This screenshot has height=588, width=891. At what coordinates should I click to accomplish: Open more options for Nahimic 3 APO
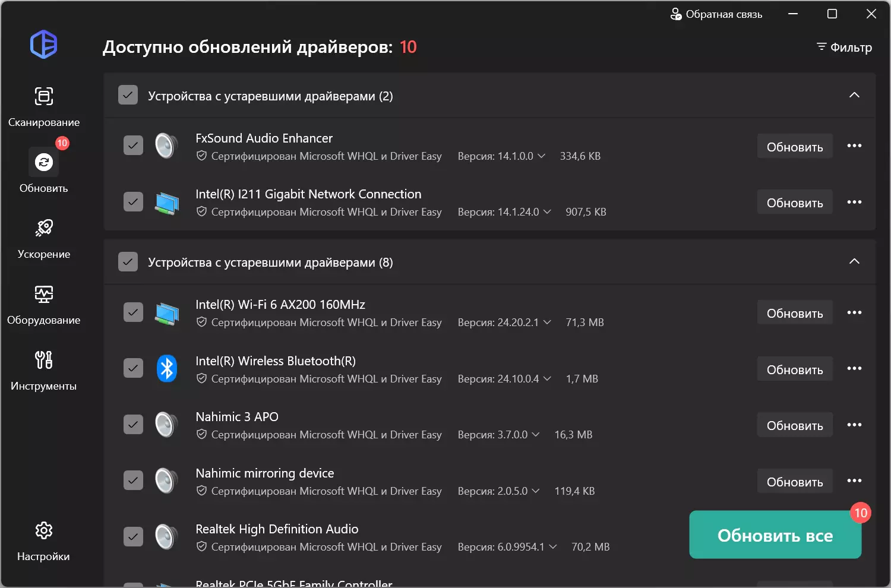854,425
